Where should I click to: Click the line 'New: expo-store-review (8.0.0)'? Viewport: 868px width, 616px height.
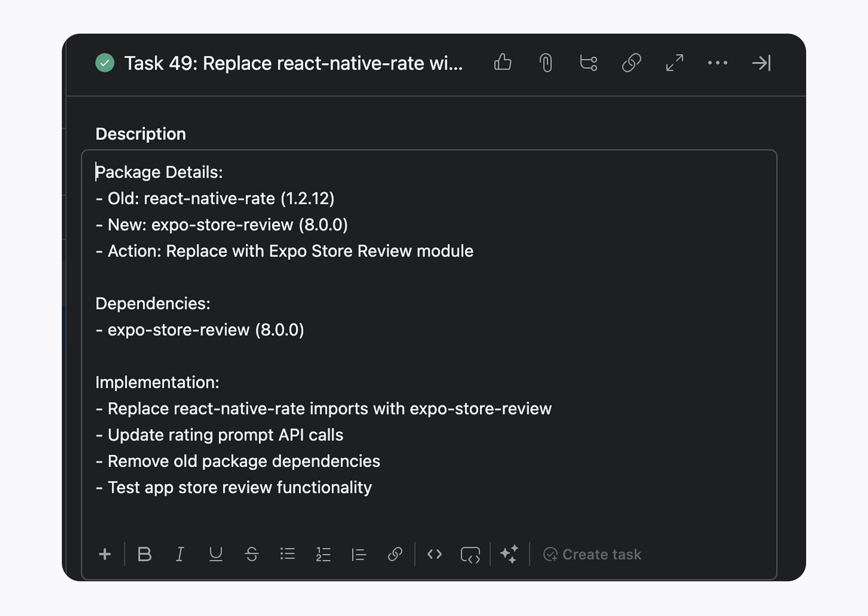pos(222,224)
